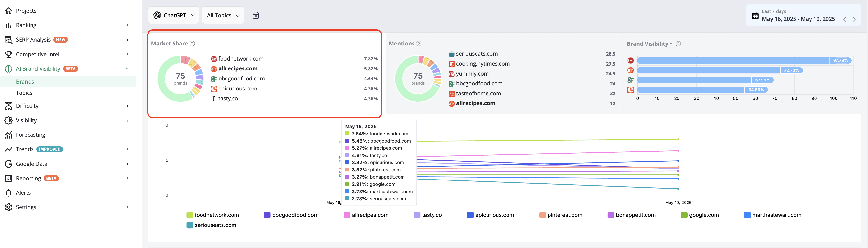The image size is (868, 248).
Task: Click the Reporting icon in sidebar
Action: tap(8, 179)
